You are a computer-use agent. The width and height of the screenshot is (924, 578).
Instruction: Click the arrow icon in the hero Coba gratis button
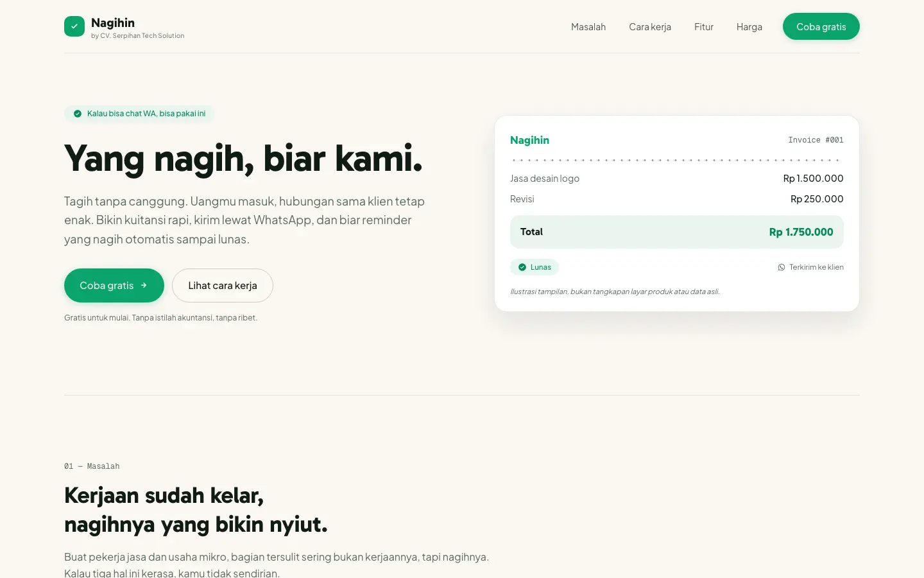(144, 285)
